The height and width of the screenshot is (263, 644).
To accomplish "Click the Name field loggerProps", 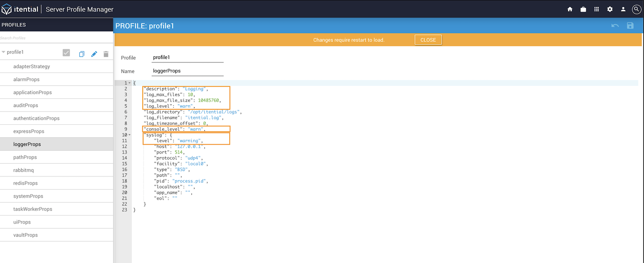I will point(187,71).
